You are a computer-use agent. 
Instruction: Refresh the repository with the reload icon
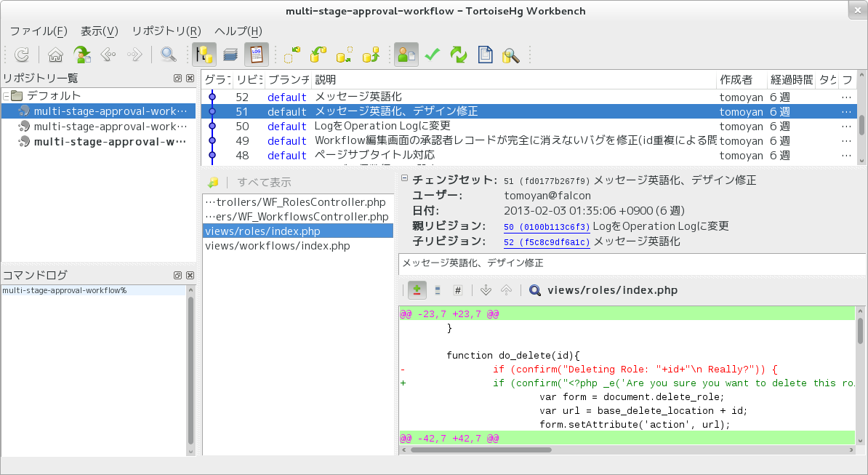click(22, 55)
